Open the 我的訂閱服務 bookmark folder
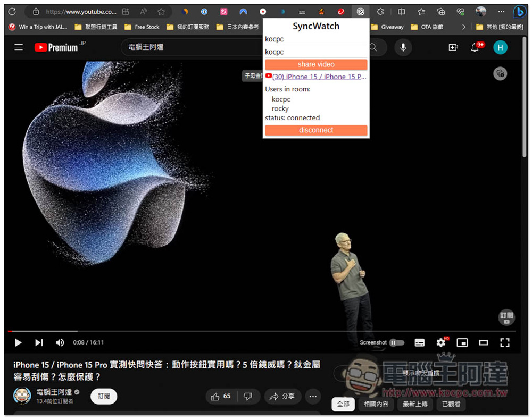Screen dimensions: 532x420 (188, 27)
